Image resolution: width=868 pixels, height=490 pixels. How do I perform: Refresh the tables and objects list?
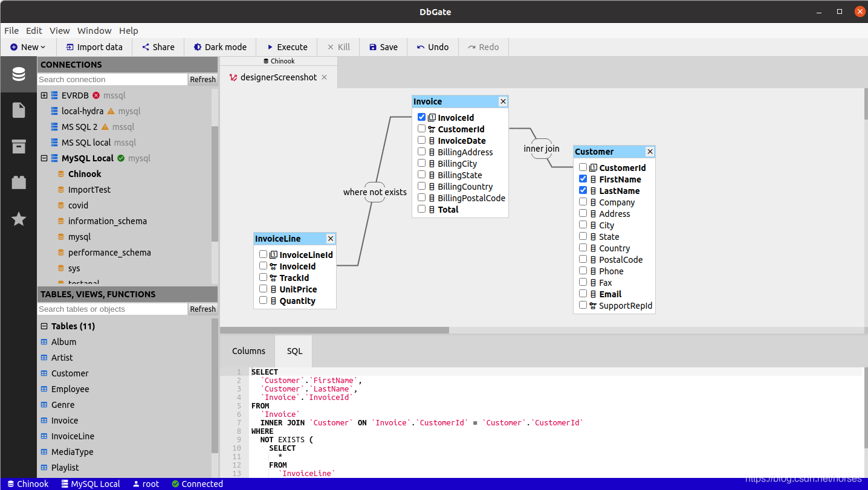(x=203, y=309)
